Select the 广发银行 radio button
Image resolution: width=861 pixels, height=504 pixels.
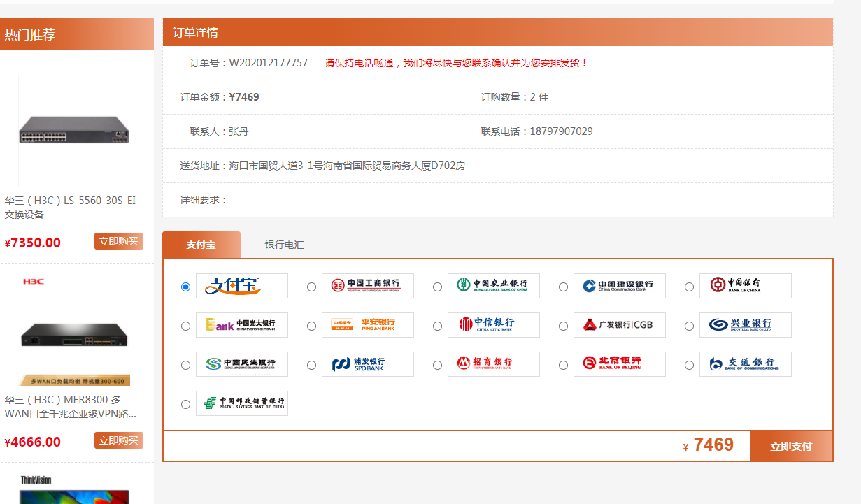tap(563, 326)
